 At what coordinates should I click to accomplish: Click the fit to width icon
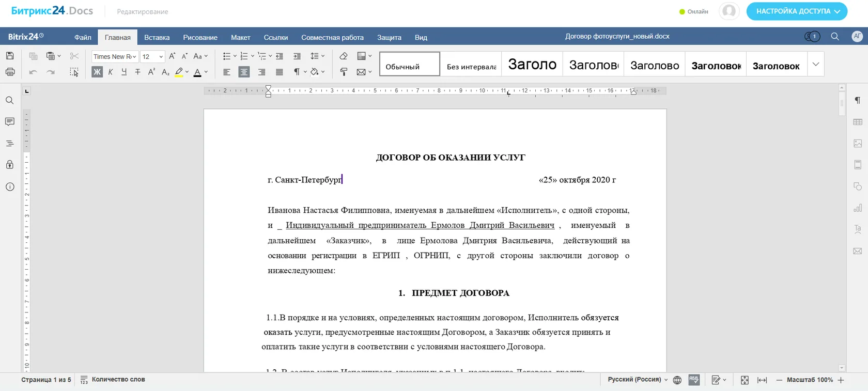coord(762,380)
